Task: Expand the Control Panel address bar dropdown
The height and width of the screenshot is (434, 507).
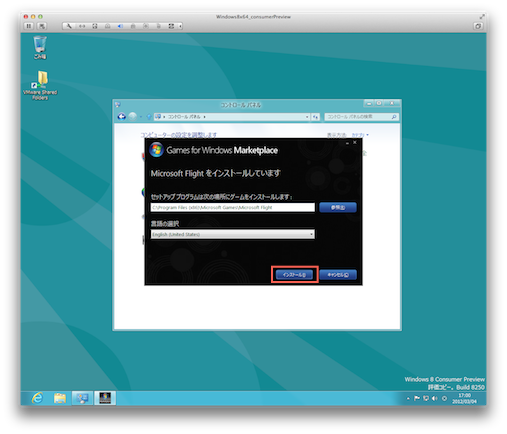Action: pos(307,117)
